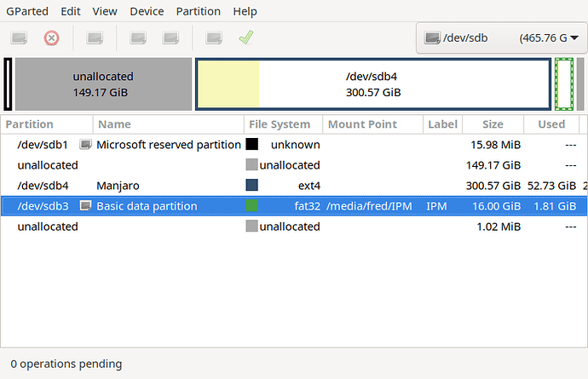Screen dimensions: 588x379
Task: Select the 149.17 GiB unallocated graphic block
Action: pyautogui.click(x=103, y=84)
